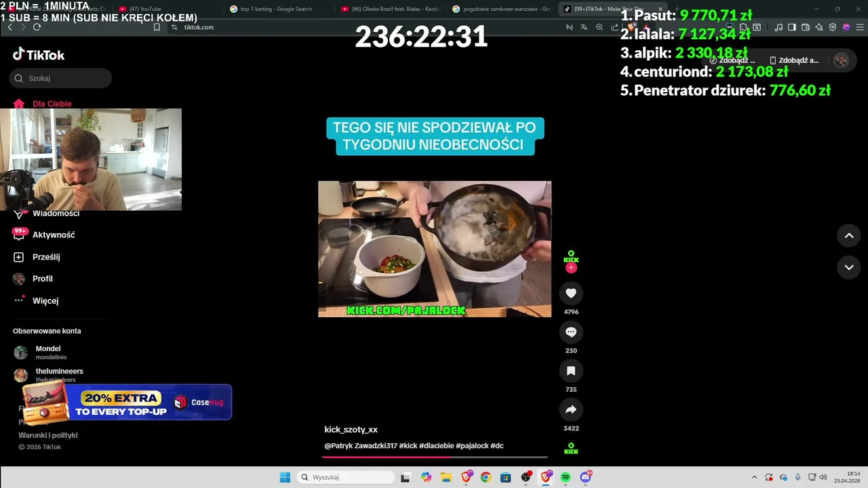Close the TikTok browser tab
868x488 pixels.
point(660,9)
